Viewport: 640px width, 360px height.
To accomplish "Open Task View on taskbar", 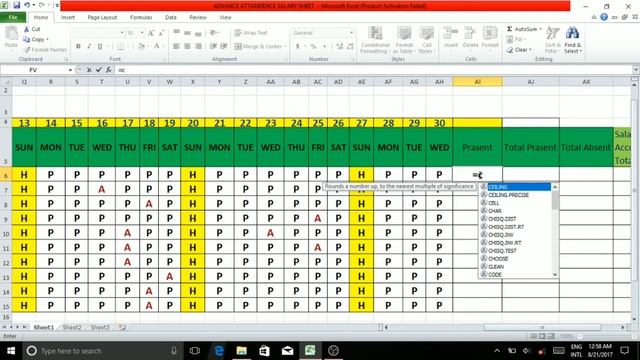I will (x=195, y=351).
